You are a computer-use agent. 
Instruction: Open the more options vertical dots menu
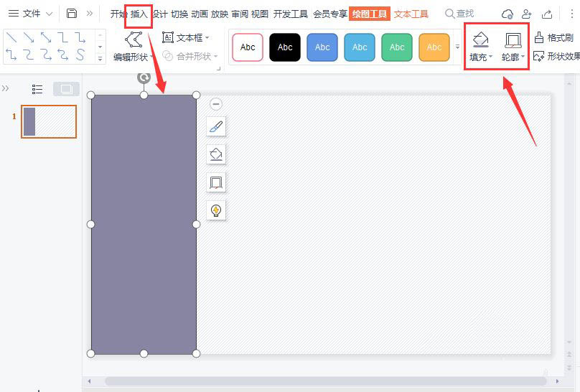click(571, 14)
